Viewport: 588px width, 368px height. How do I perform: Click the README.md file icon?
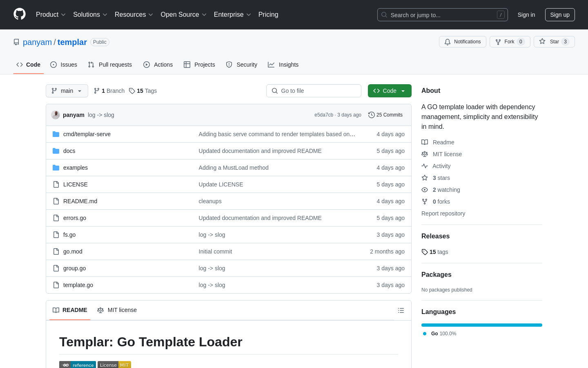pos(56,201)
